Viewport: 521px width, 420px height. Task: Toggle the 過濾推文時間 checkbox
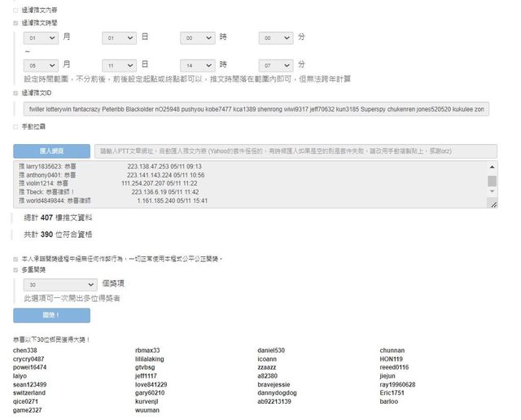coord(15,24)
